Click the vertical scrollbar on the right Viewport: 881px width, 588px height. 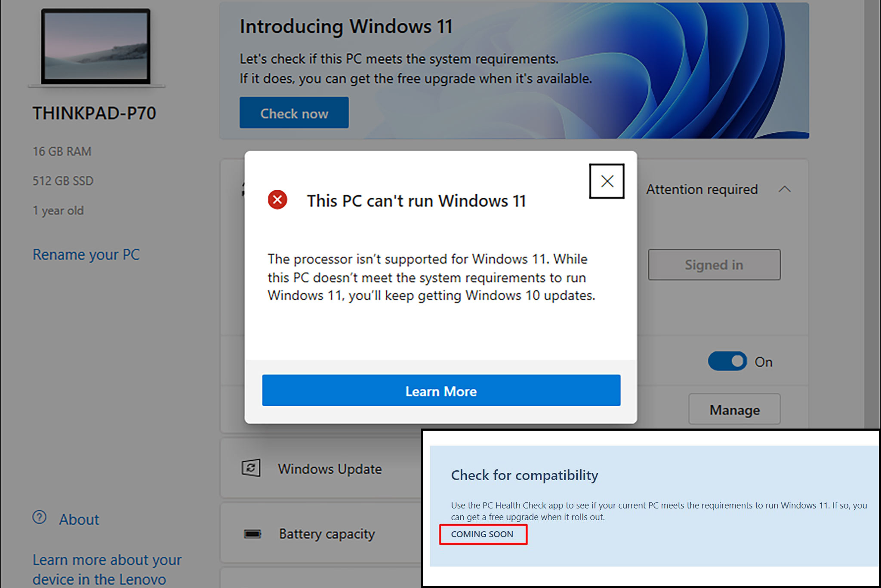(872, 214)
